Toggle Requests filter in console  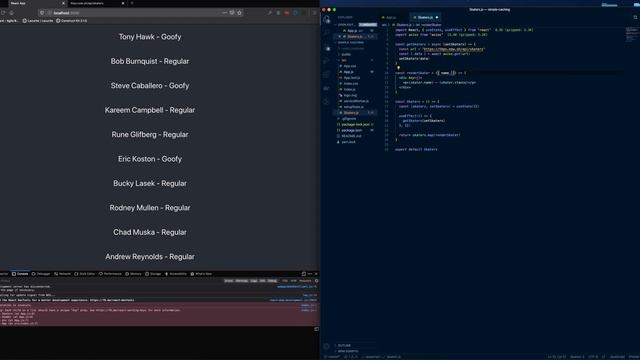point(305,281)
